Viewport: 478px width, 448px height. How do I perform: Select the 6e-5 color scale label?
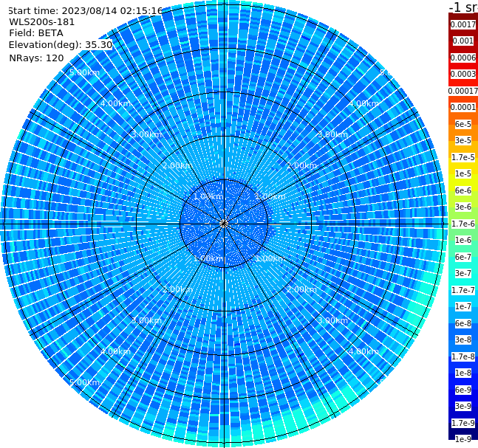coord(463,124)
